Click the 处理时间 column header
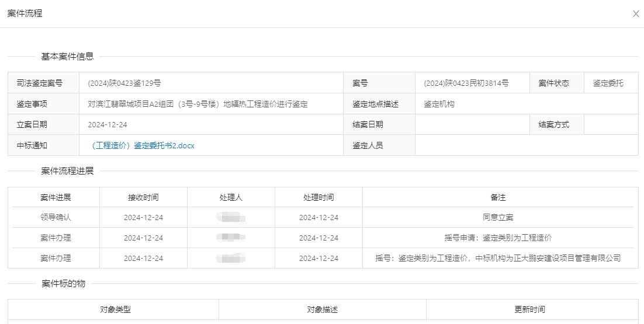Screen dimensions: 644x324 click(318, 197)
